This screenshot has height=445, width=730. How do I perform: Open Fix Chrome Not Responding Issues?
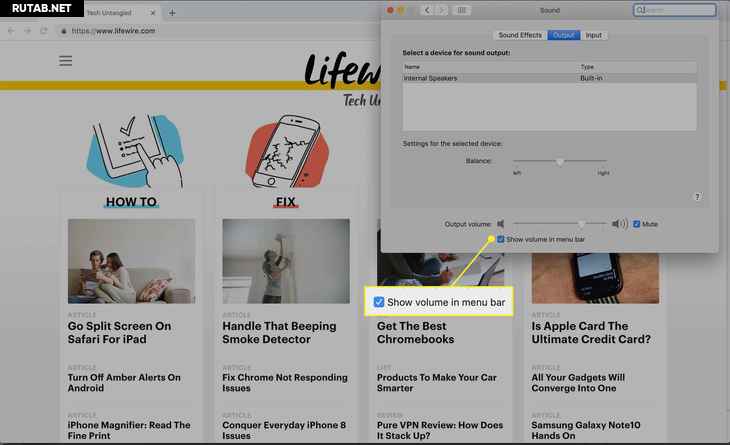tap(285, 383)
